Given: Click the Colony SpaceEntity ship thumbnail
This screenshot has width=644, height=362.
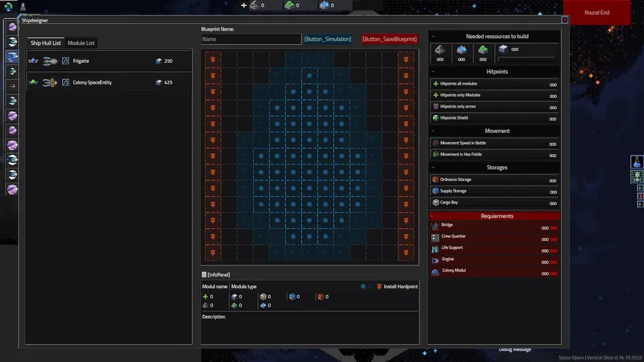Looking at the screenshot, I should click(50, 82).
